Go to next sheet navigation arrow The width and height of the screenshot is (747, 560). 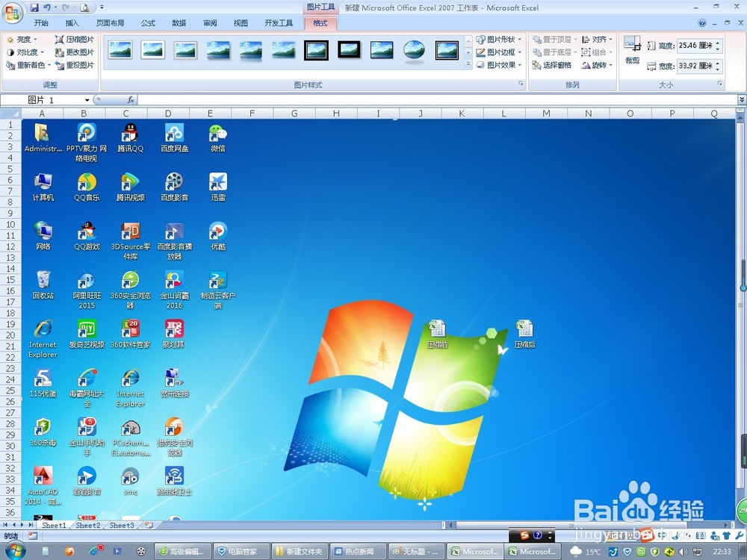[22, 525]
